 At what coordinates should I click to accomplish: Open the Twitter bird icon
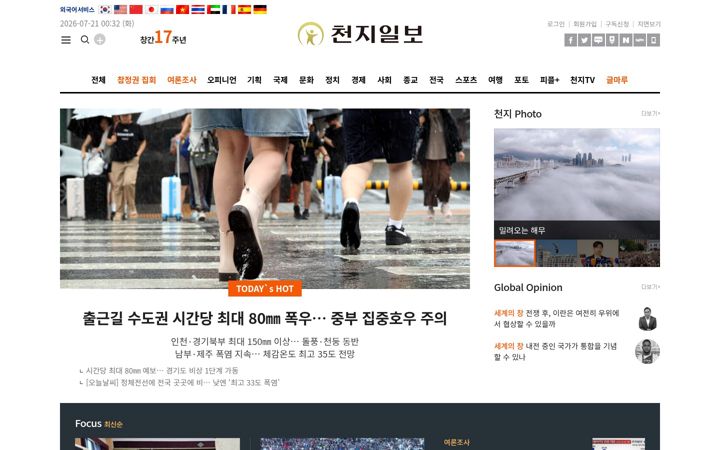click(x=585, y=40)
